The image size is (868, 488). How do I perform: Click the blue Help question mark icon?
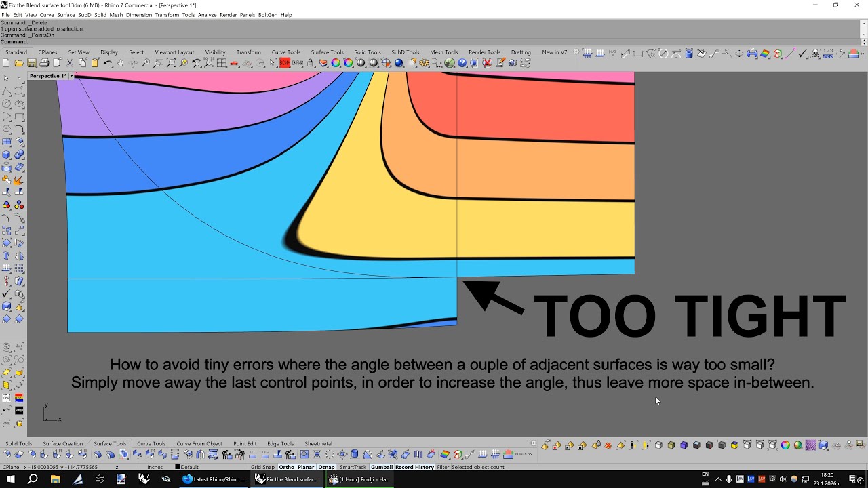click(462, 63)
